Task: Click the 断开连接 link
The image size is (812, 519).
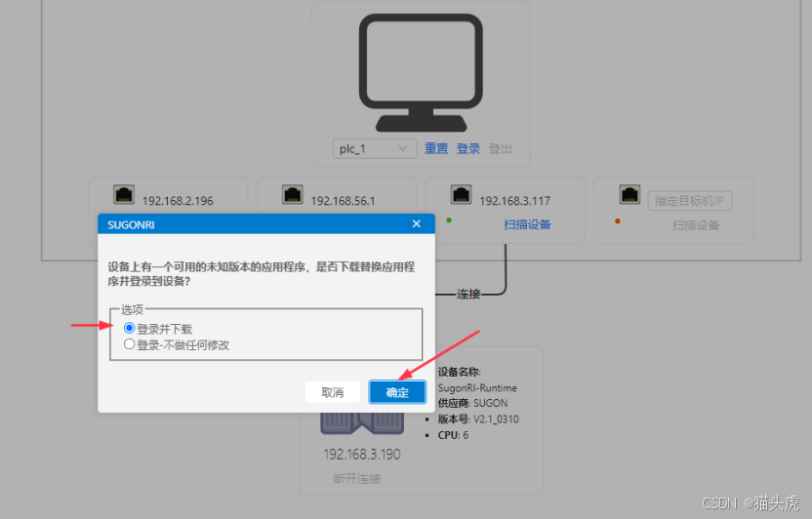Action: pyautogui.click(x=357, y=478)
